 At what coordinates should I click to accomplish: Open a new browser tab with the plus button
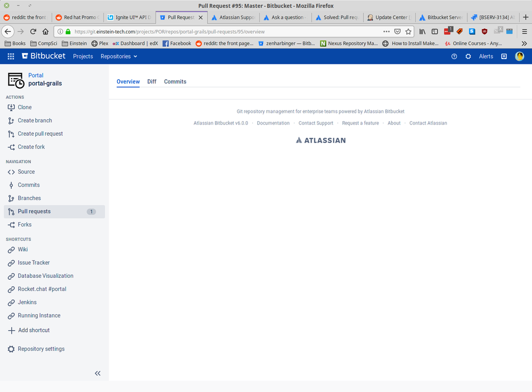pos(526,17)
